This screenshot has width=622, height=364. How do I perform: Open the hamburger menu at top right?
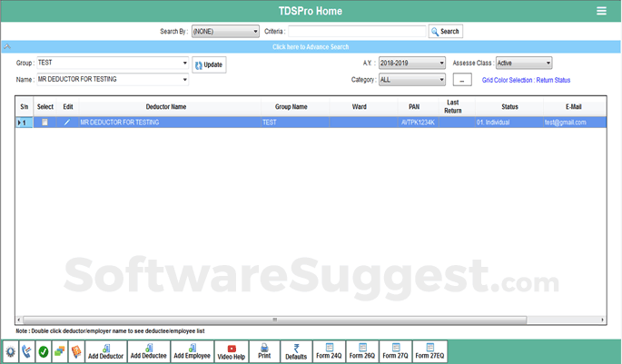click(x=601, y=11)
